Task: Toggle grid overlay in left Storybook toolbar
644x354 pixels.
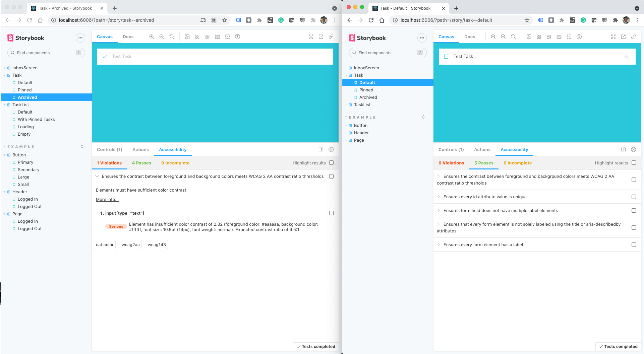Action: click(x=197, y=37)
